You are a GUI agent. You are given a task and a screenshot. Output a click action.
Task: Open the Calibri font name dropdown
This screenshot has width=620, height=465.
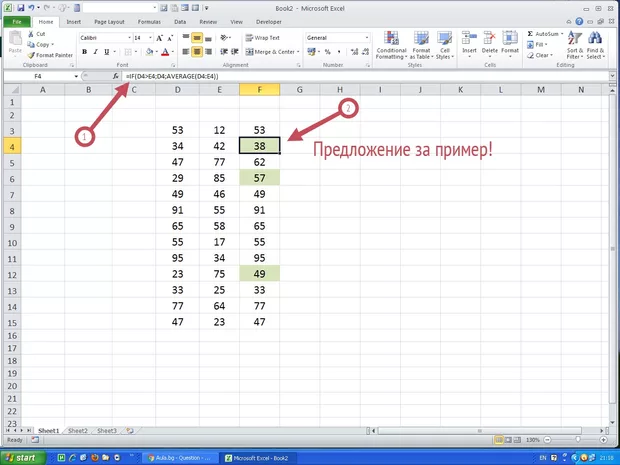coord(129,38)
